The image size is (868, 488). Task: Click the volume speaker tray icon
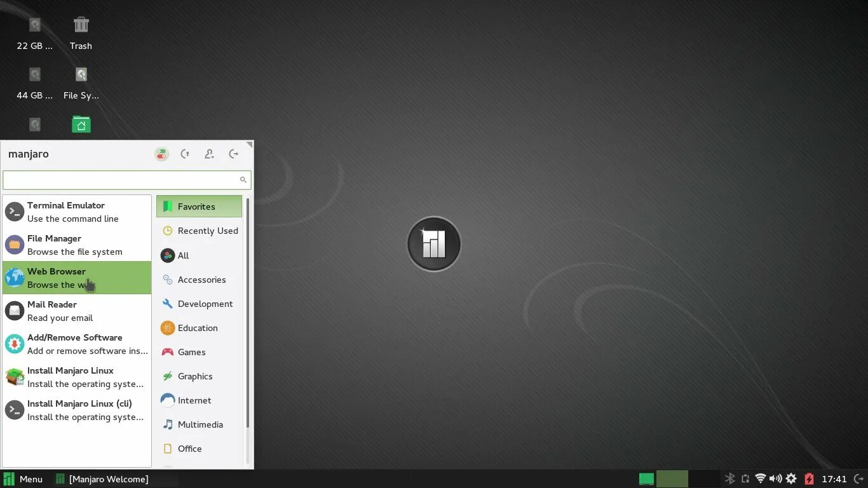point(776,479)
